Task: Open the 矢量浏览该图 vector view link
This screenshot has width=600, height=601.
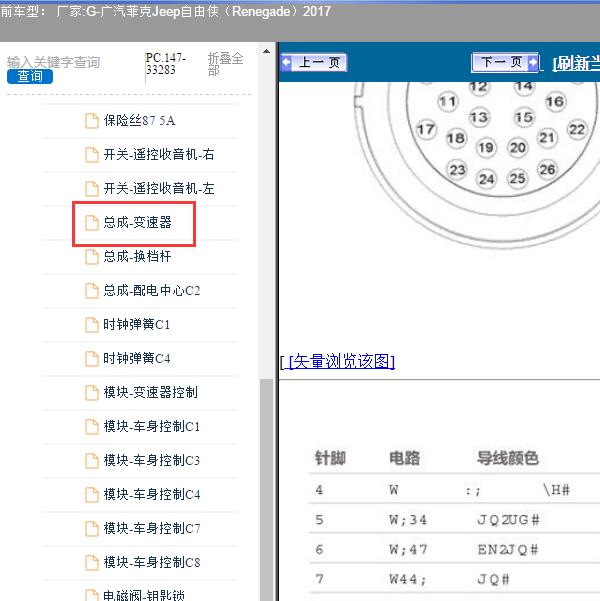Action: (x=341, y=361)
